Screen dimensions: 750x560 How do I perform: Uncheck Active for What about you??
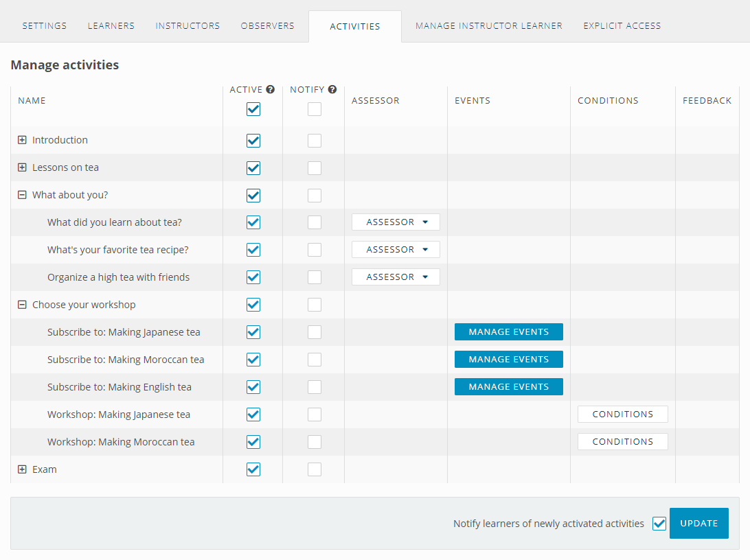point(253,196)
